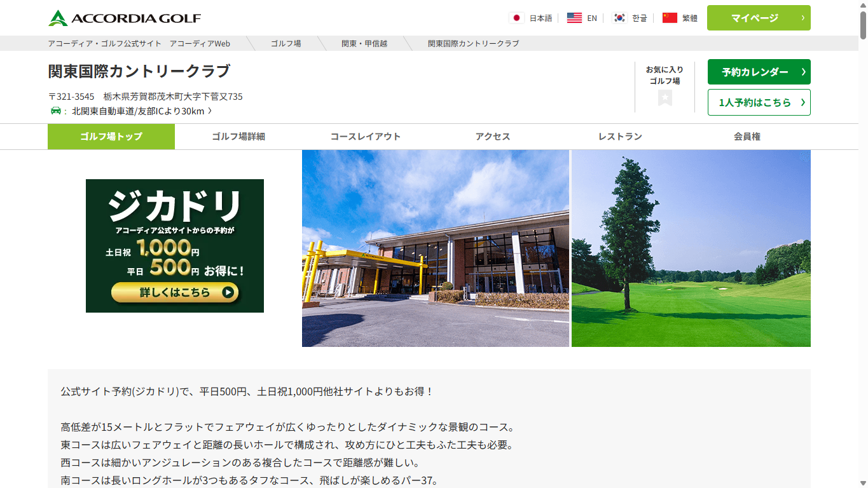
Task: Click the green car access icon
Action: point(56,111)
